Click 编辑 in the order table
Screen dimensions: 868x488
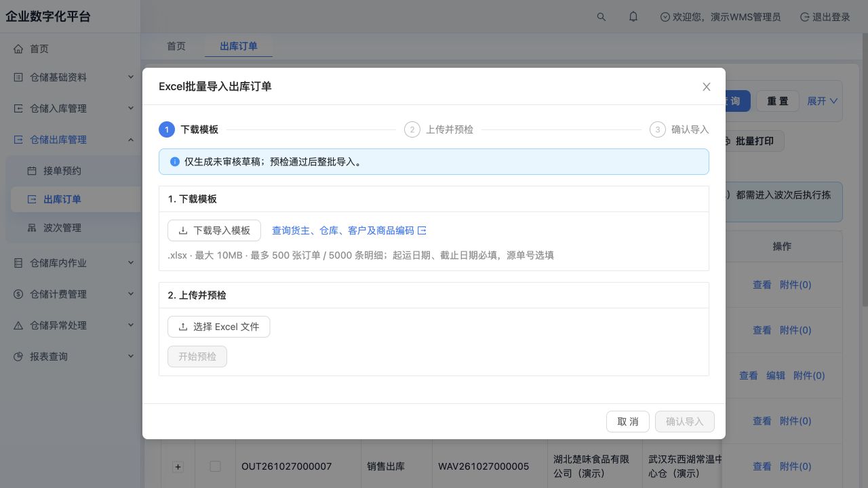tap(776, 375)
